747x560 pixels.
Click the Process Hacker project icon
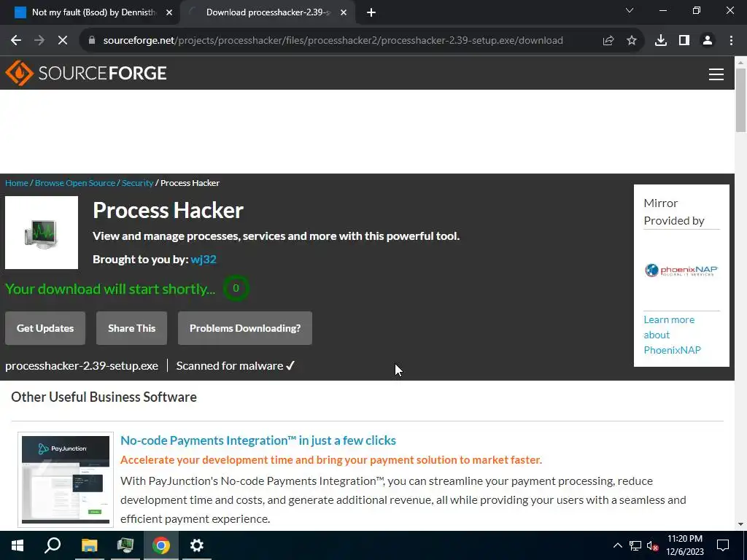[42, 233]
